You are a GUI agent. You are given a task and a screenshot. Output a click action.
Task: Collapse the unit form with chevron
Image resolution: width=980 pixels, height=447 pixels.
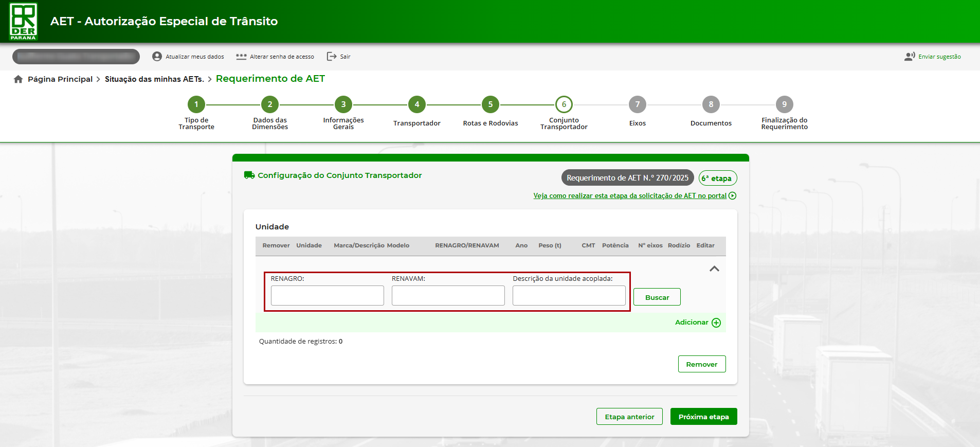714,269
